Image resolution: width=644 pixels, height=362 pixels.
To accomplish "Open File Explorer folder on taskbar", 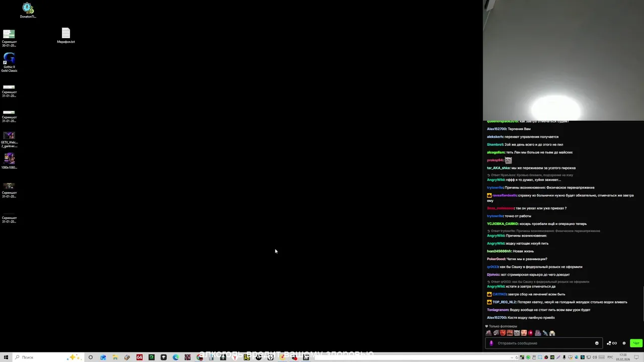I will (x=115, y=357).
